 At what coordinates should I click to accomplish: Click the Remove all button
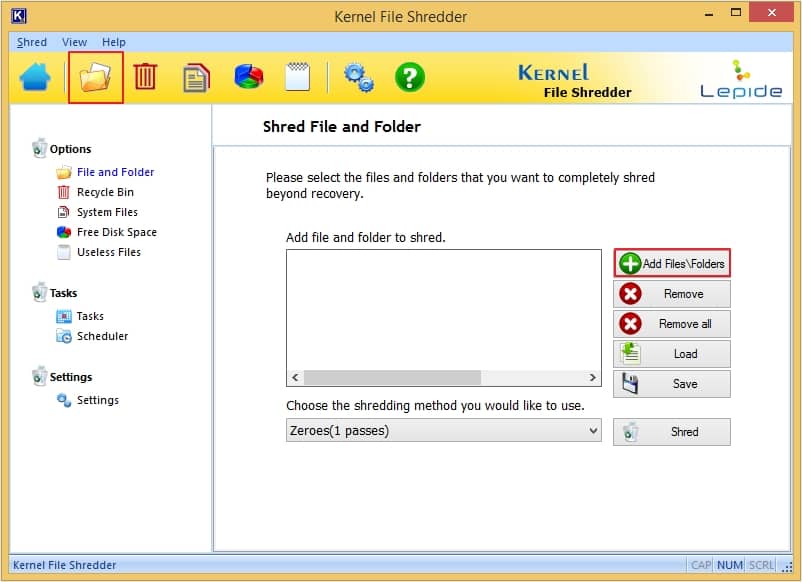[672, 324]
